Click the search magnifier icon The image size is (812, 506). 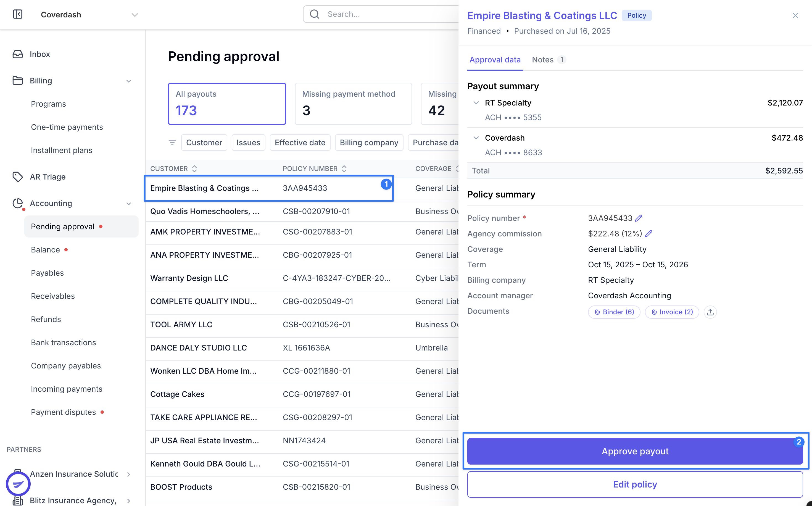(x=315, y=14)
